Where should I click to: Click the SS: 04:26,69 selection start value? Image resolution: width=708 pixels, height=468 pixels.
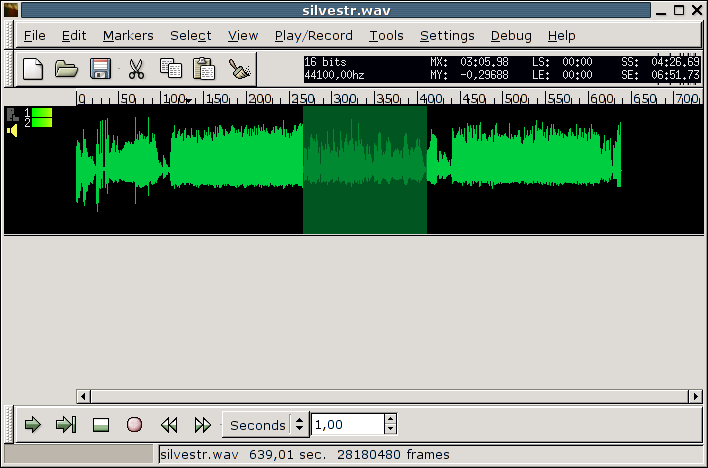(661, 62)
